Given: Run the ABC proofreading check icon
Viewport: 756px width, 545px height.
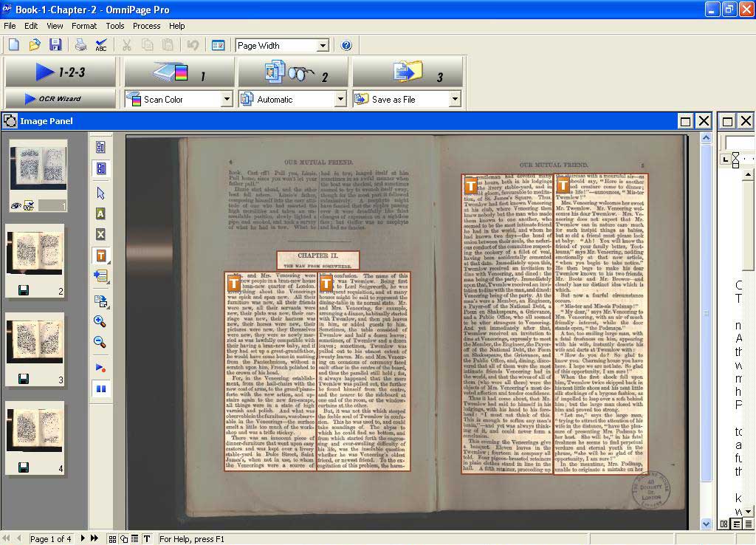Looking at the screenshot, I should coord(101,45).
